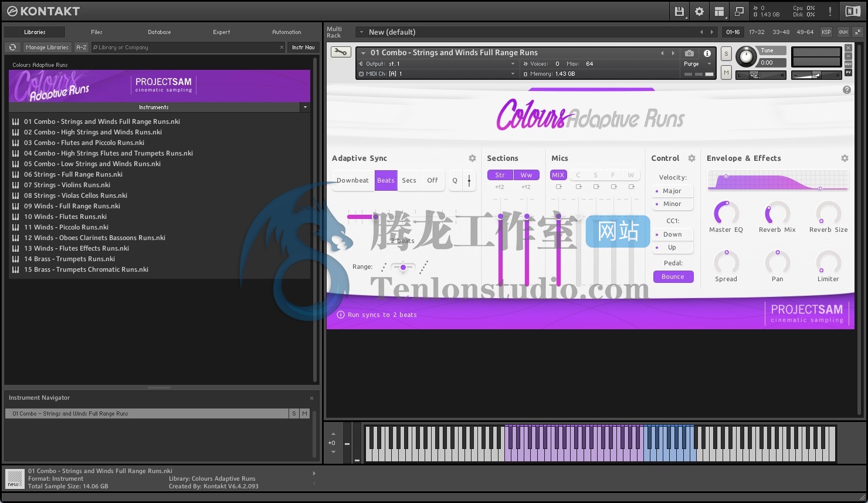This screenshot has width=868, height=503.
Task: Open the 01 Combo Full Range Runs.nki library entry
Action: click(101, 121)
